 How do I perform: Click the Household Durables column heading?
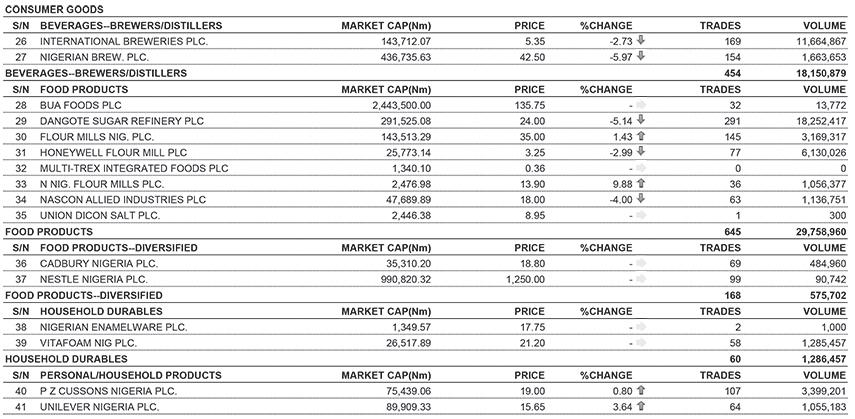[101, 312]
